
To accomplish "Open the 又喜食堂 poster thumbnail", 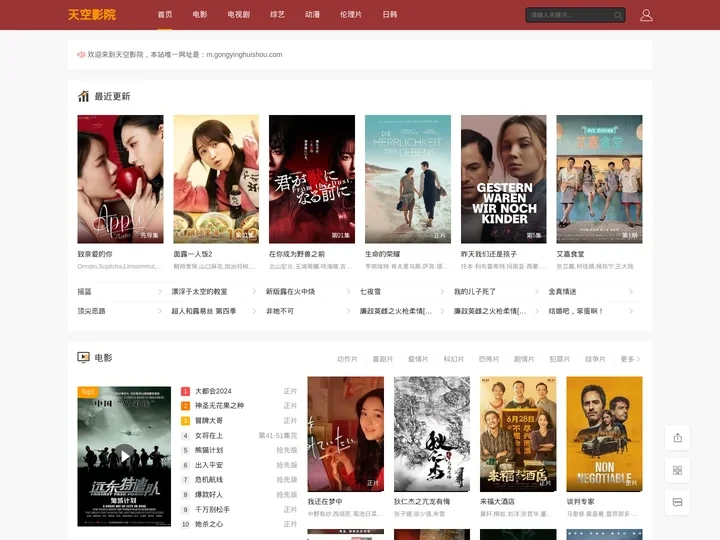I will click(x=599, y=179).
